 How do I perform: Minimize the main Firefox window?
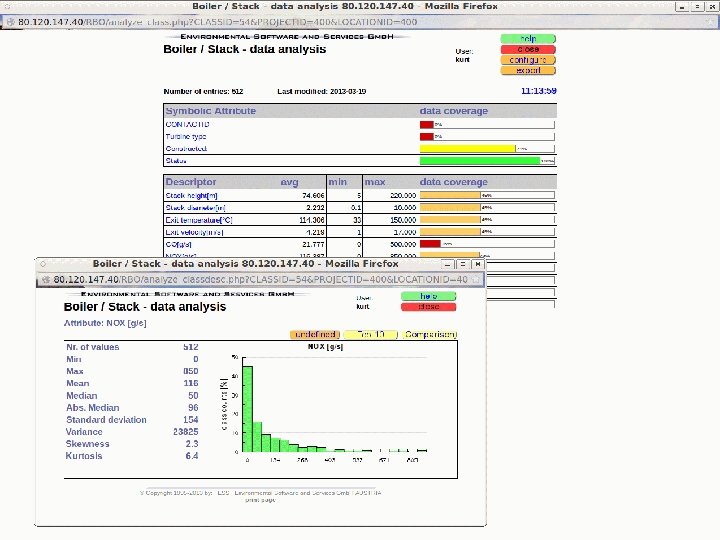(682, 7)
